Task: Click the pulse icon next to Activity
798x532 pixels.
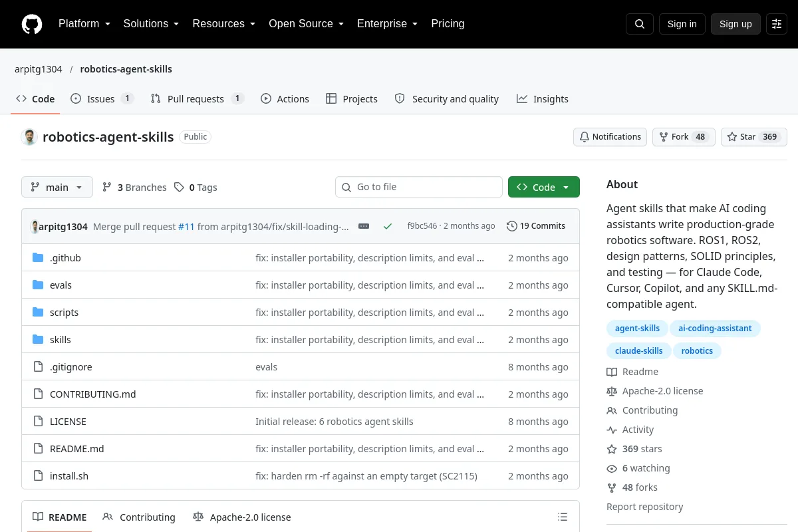Action: [x=612, y=430]
